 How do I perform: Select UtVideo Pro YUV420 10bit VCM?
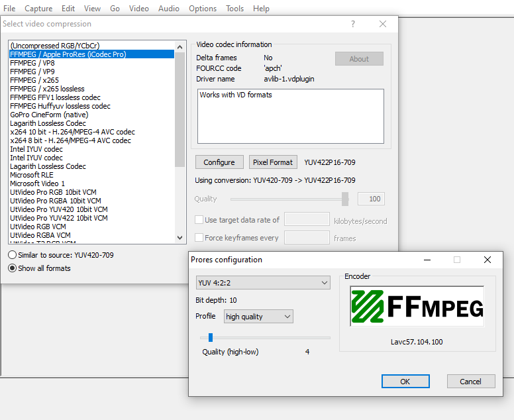point(92,209)
